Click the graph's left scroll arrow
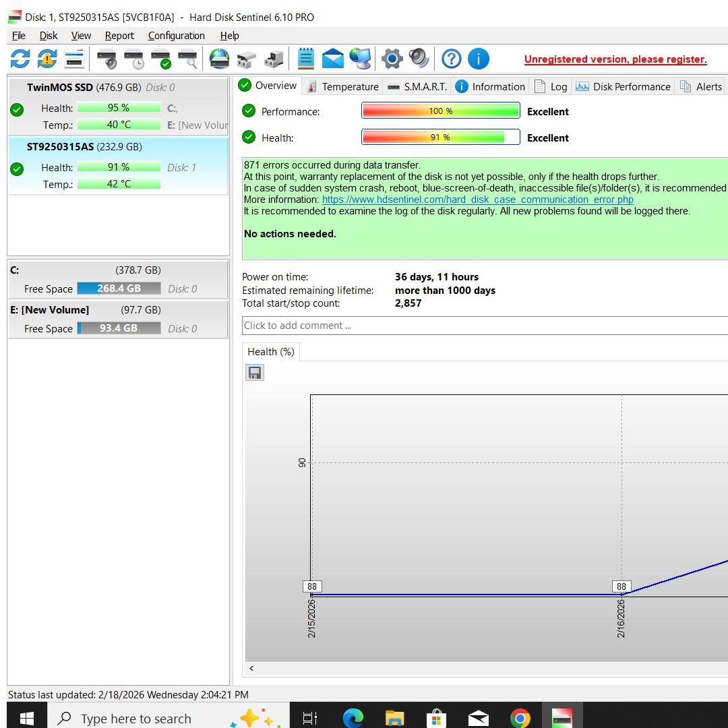Image resolution: width=728 pixels, height=728 pixels. click(x=252, y=669)
